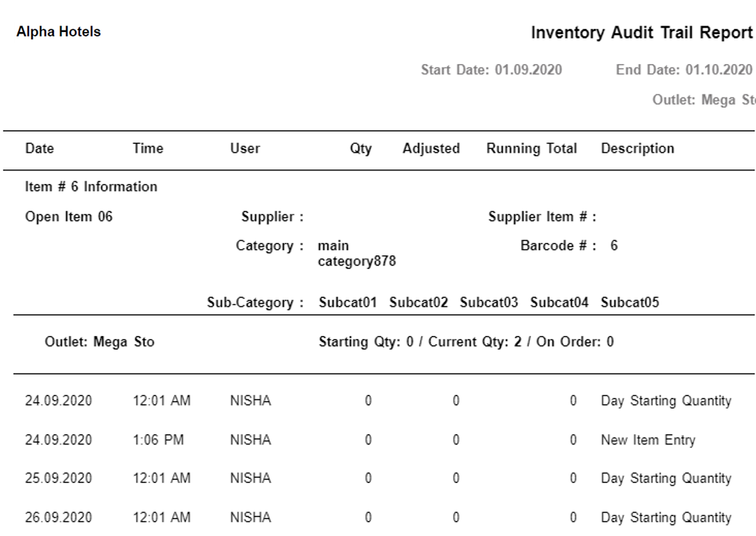Viewport: 756px width, 536px height.
Task: Click the Date column header
Action: tap(39, 148)
